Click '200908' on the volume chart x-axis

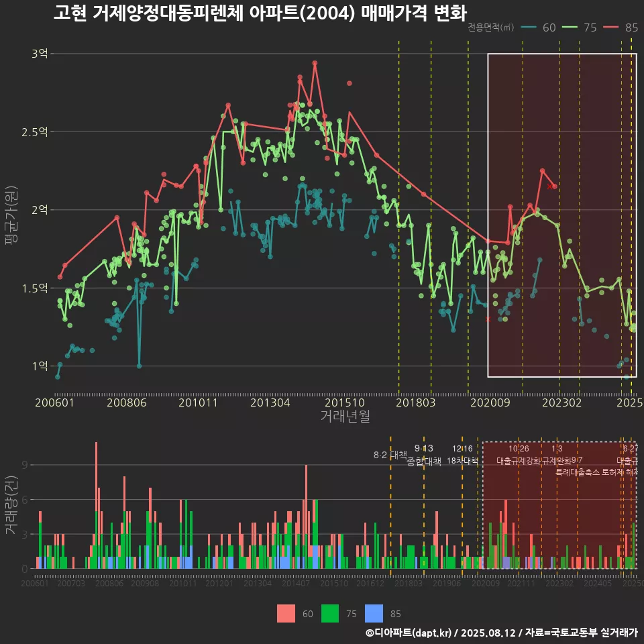click(145, 583)
